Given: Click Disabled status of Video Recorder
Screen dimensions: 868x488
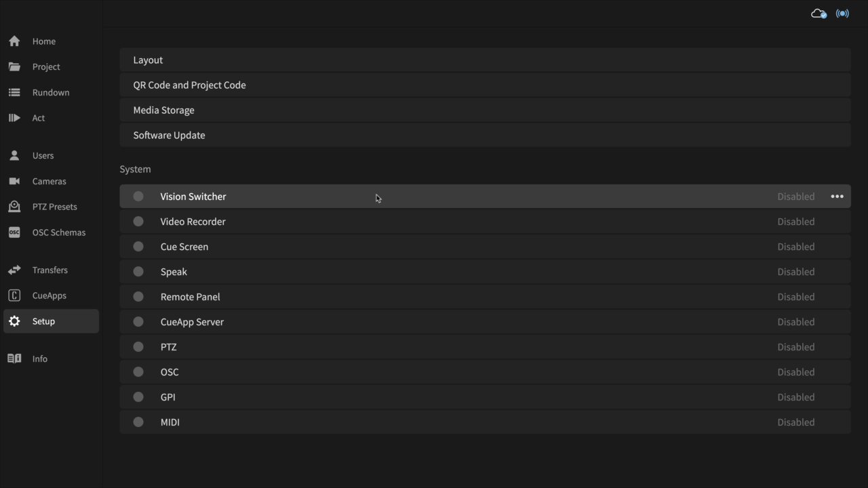Looking at the screenshot, I should (796, 222).
